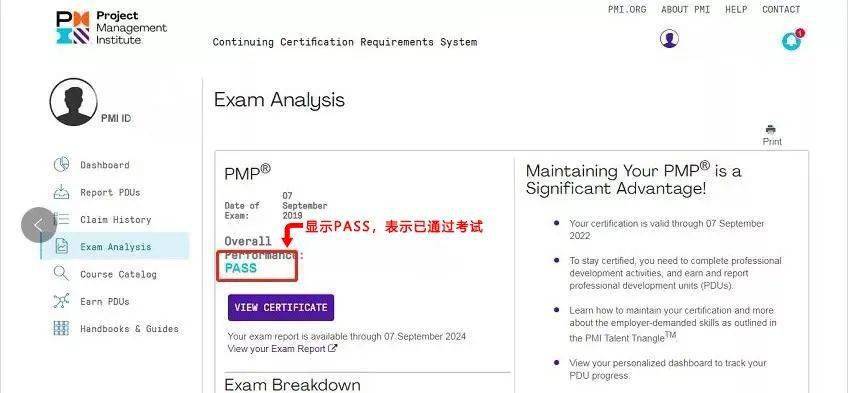This screenshot has width=848, height=393.
Task: Click the Report PDUs tray icon
Action: pyautogui.click(x=62, y=192)
